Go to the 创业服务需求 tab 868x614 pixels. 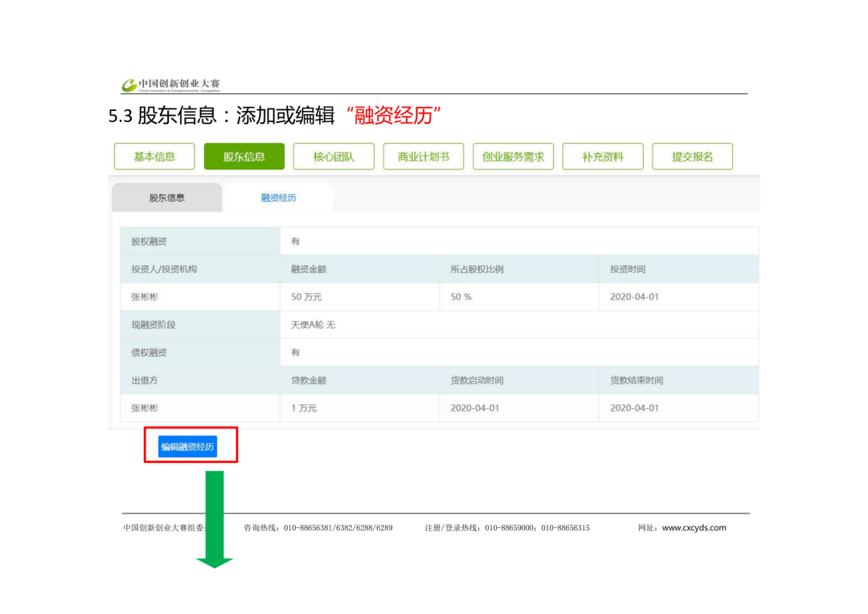(513, 157)
